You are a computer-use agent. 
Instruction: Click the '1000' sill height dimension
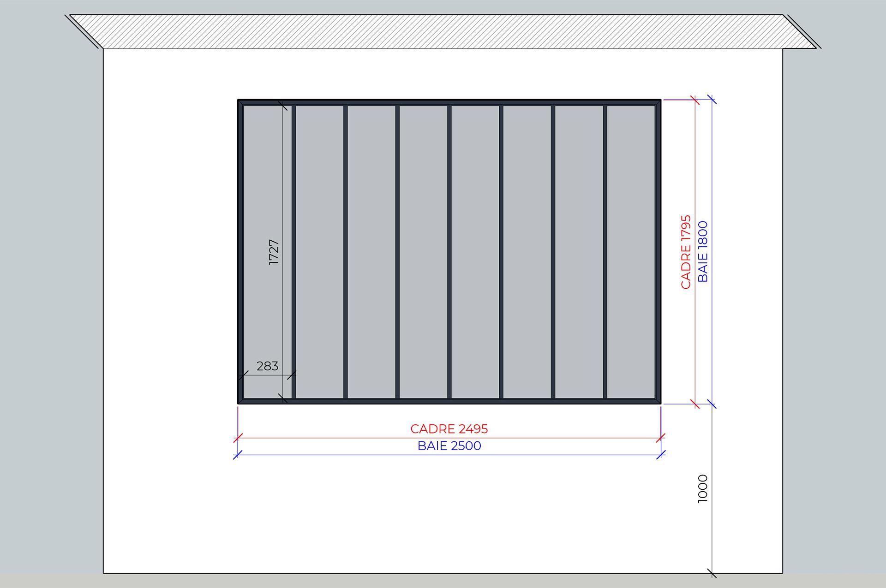click(x=702, y=489)
